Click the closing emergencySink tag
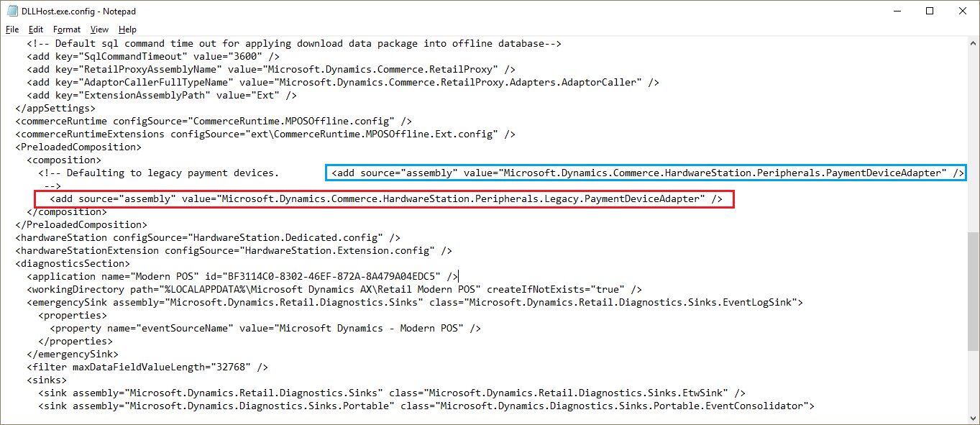 73,354
